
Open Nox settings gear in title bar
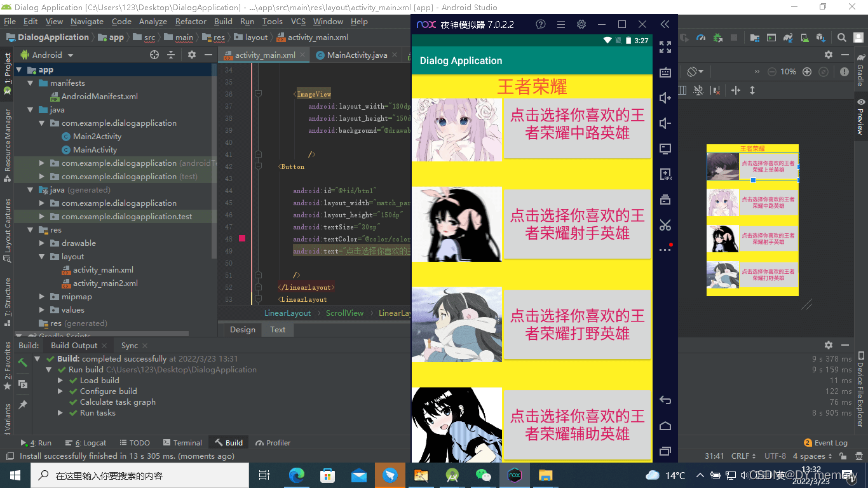coord(581,24)
